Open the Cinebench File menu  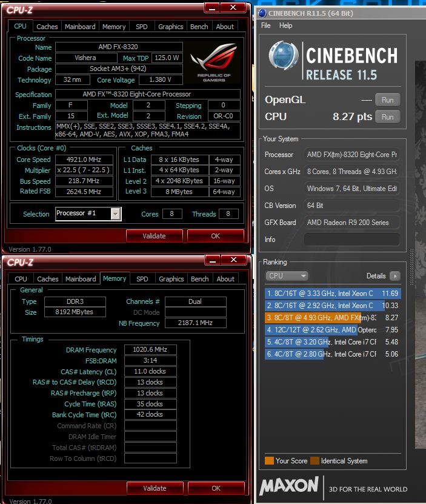point(265,25)
